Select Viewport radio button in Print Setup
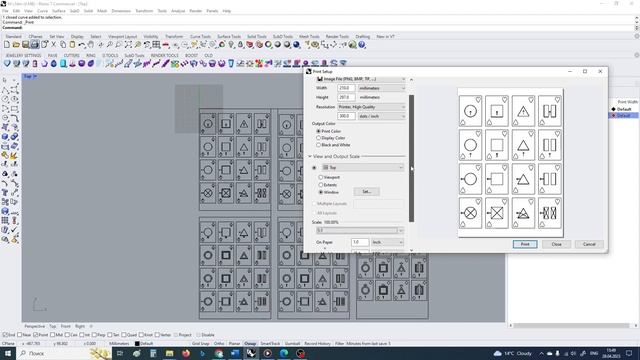Viewport: 640px width, 360px height. click(320, 177)
